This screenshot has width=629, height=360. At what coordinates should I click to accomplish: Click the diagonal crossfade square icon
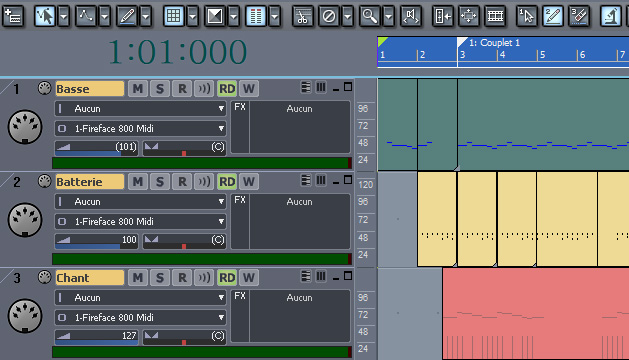(x=215, y=16)
